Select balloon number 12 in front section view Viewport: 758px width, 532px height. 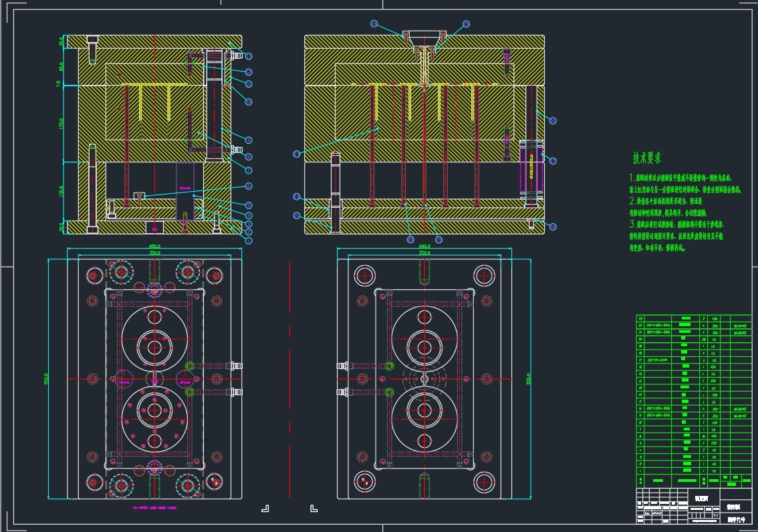[249, 72]
